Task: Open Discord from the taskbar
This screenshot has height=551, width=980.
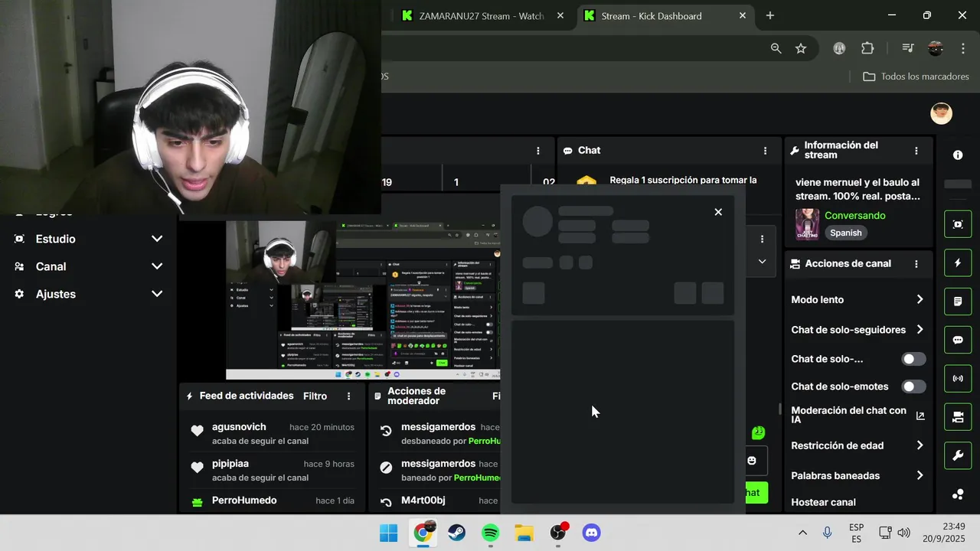Action: point(592,533)
